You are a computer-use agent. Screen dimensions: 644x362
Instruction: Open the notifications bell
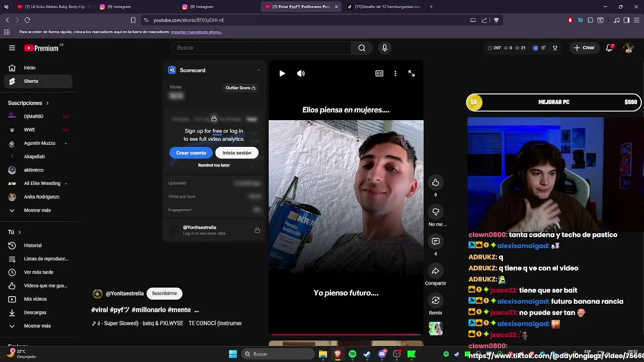pos(610,48)
